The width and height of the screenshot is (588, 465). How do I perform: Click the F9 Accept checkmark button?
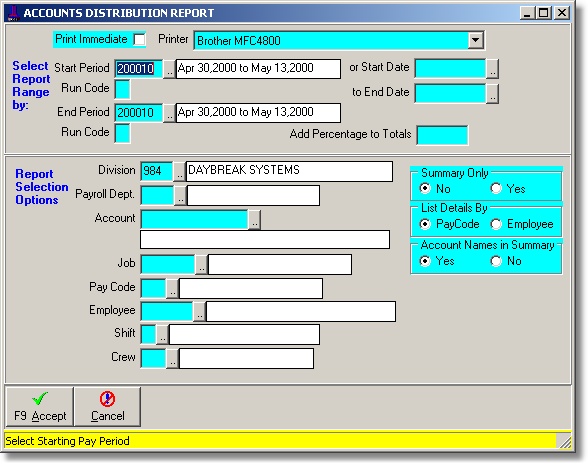coord(40,407)
